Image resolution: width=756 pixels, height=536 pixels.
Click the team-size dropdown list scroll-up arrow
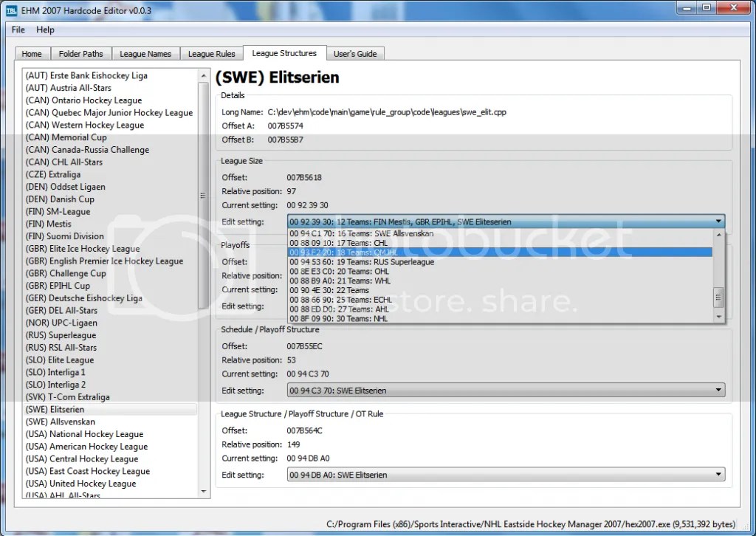[x=719, y=235]
